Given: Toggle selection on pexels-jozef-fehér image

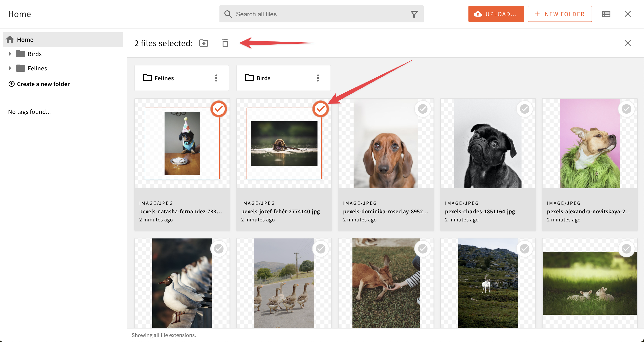Looking at the screenshot, I should (320, 109).
